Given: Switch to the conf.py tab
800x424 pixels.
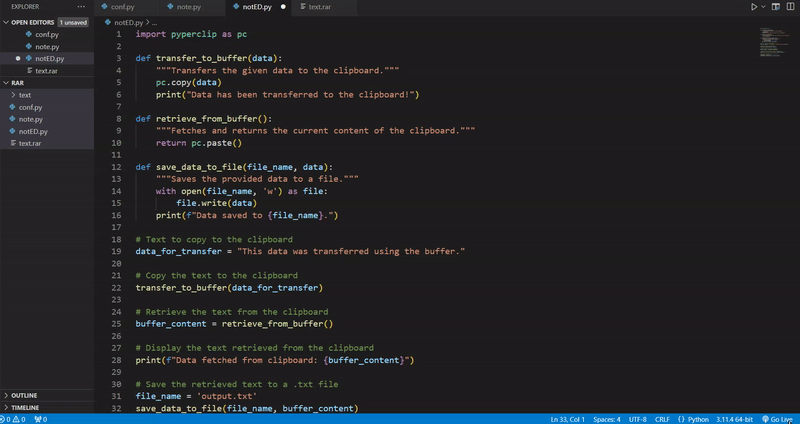Looking at the screenshot, I should coord(124,7).
